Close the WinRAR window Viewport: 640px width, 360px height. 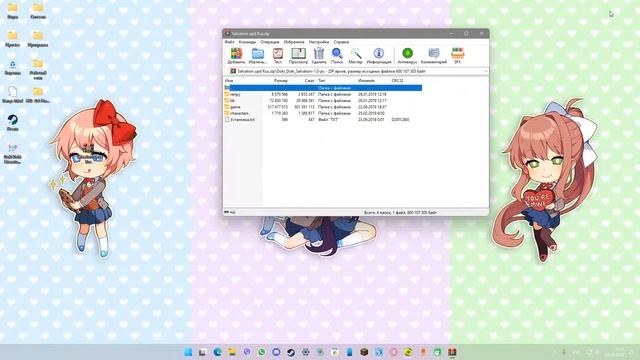482,33
